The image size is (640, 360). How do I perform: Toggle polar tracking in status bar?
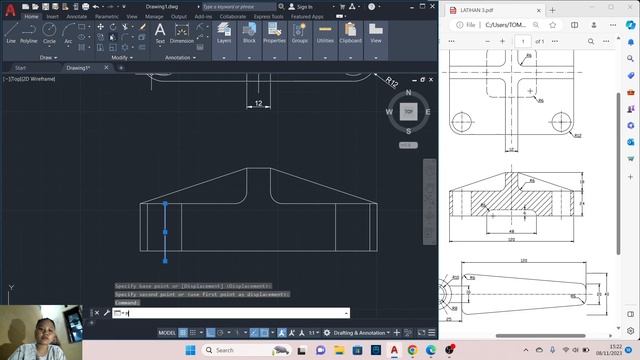point(220,333)
